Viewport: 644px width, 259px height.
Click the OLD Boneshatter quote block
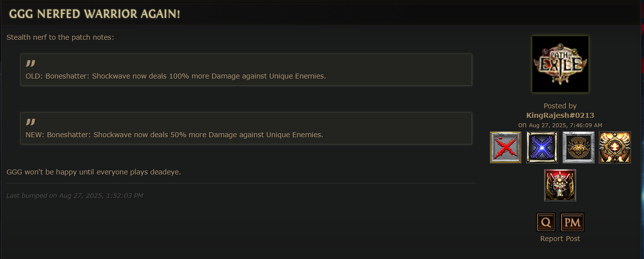tap(246, 70)
